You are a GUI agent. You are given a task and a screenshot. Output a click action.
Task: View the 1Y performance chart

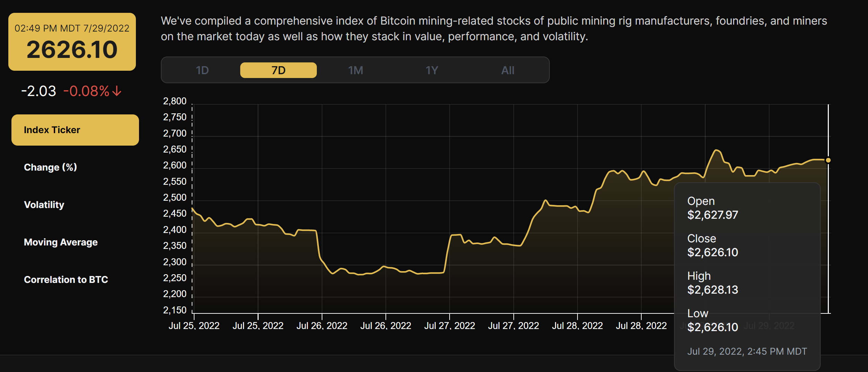pos(432,70)
